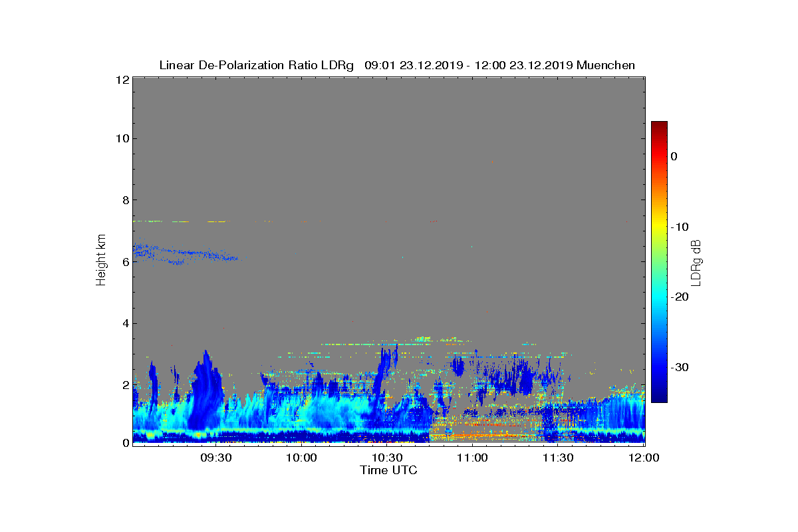Click the 10:00 time tick label

coord(301,458)
